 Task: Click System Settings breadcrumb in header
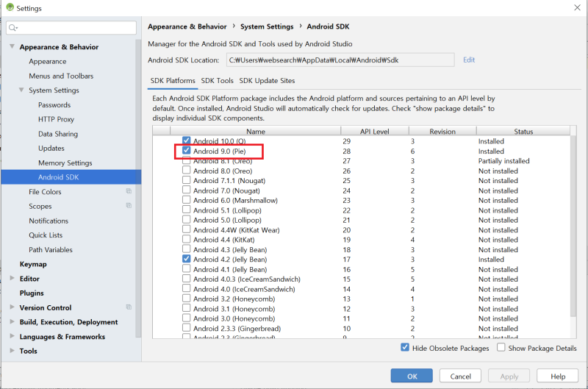(x=267, y=26)
